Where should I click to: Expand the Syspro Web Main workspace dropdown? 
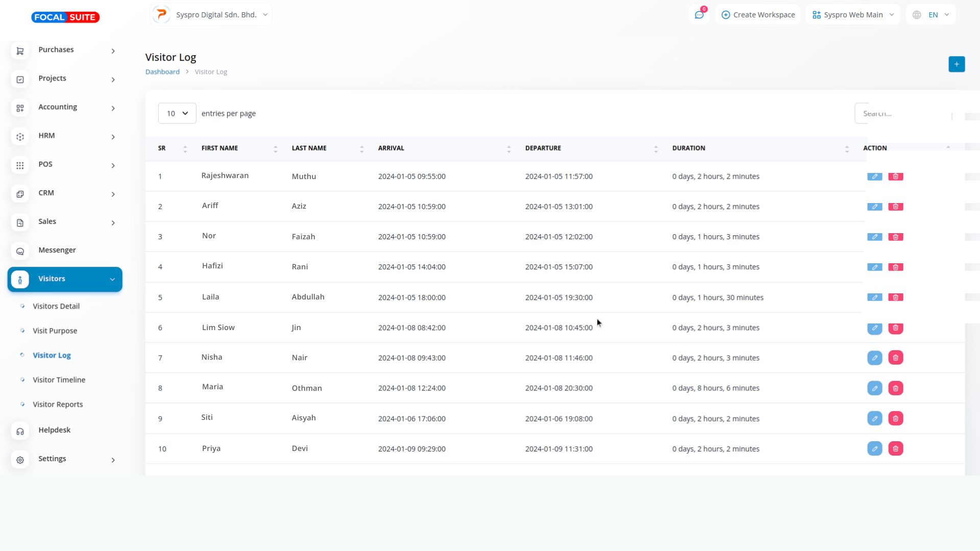click(x=853, y=15)
